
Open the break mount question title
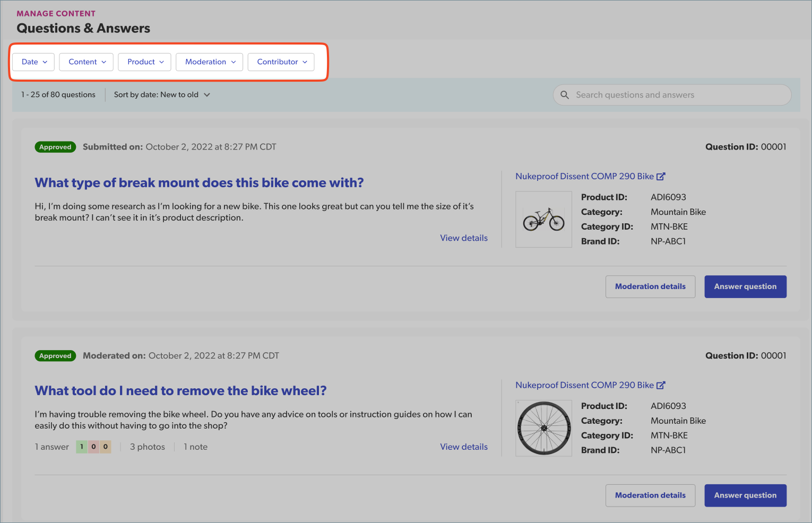[199, 183]
